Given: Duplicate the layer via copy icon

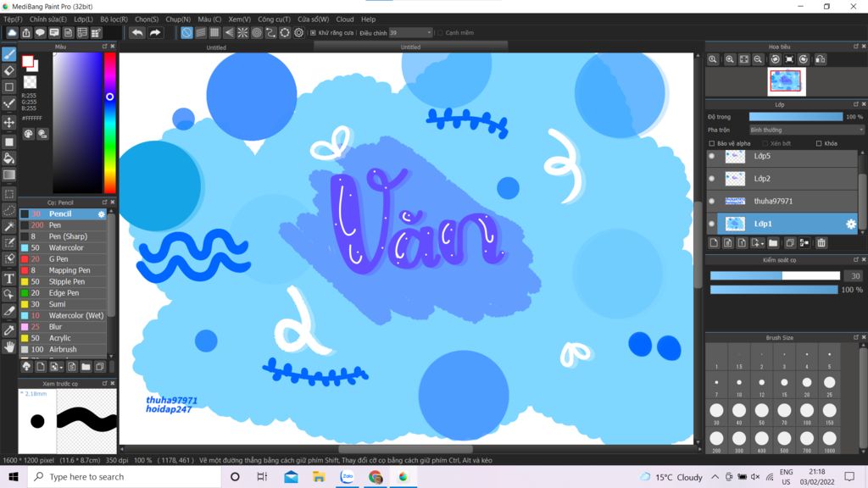Looking at the screenshot, I should 790,243.
